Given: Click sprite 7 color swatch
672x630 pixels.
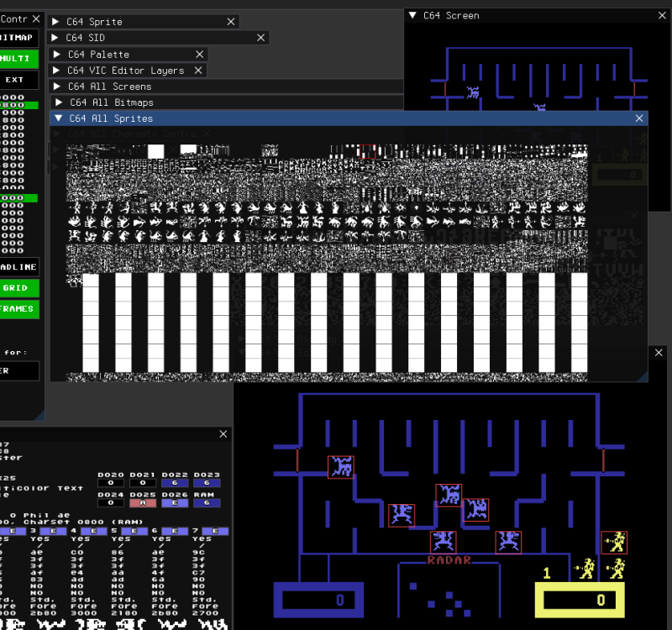Looking at the screenshot, I should [x=215, y=532].
